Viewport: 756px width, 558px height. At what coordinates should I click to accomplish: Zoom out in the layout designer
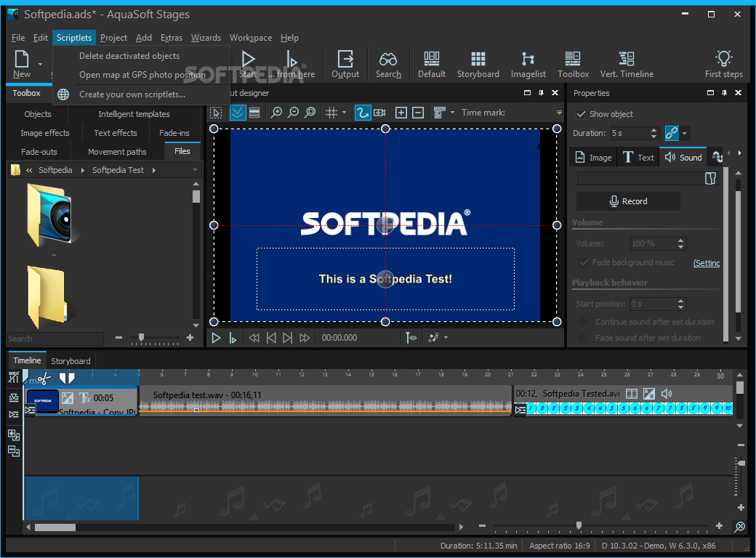(x=293, y=113)
